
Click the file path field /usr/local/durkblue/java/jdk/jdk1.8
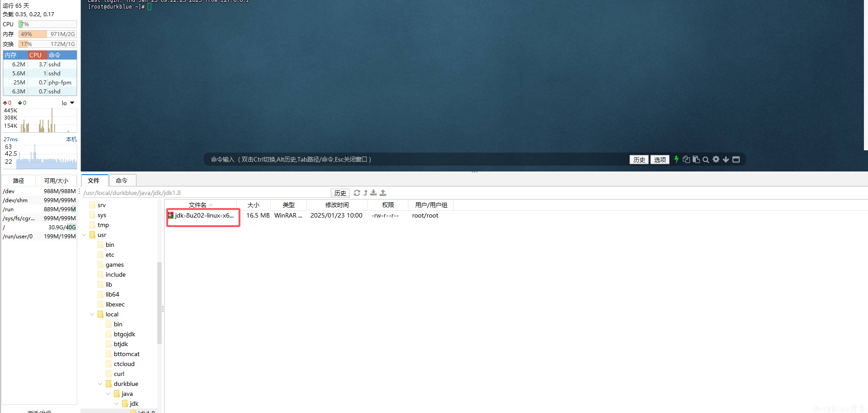(206, 193)
